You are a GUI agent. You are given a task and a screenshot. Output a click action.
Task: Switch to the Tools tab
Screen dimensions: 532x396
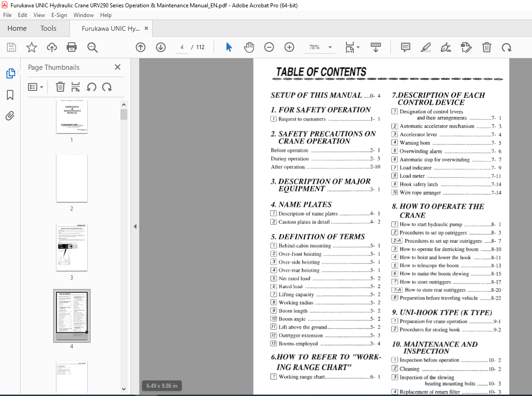click(x=49, y=28)
